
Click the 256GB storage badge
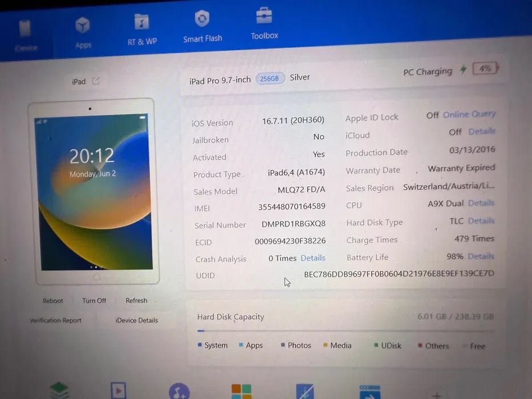[x=270, y=79]
